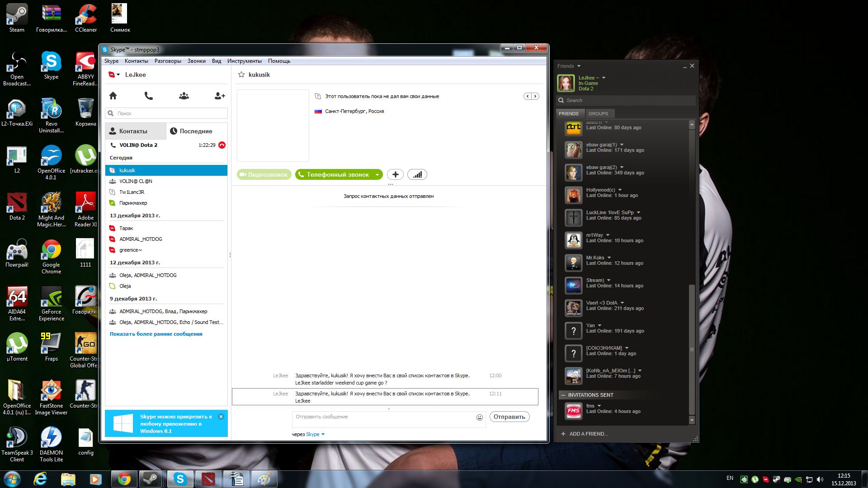Open the Инструменты menu

[244, 61]
